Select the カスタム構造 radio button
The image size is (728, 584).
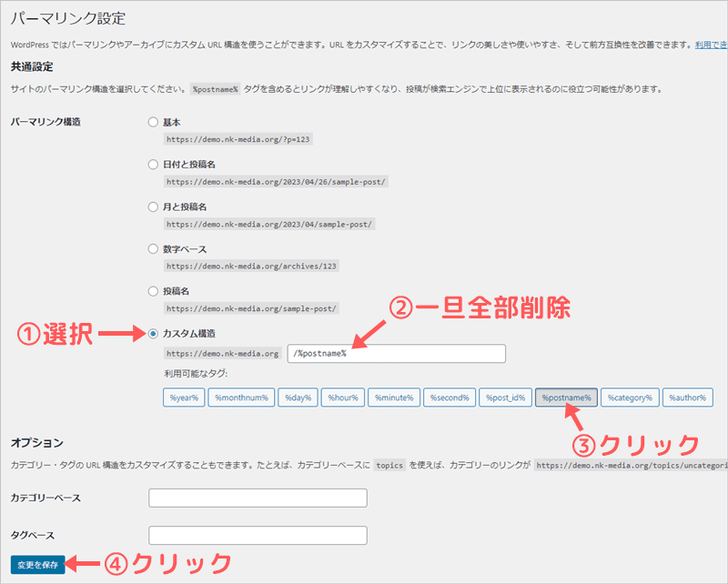(x=153, y=334)
